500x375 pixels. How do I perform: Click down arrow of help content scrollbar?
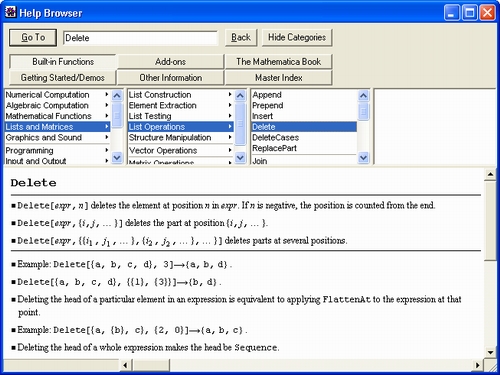(x=490, y=352)
